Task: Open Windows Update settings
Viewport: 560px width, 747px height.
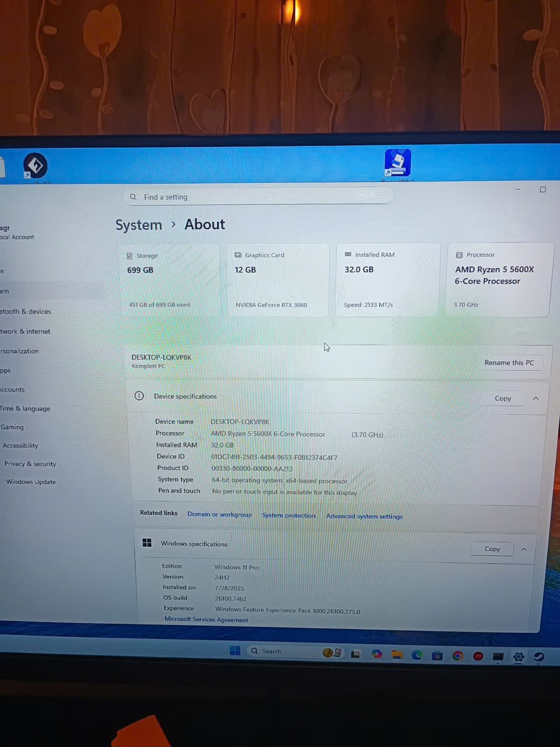Action: coord(30,482)
